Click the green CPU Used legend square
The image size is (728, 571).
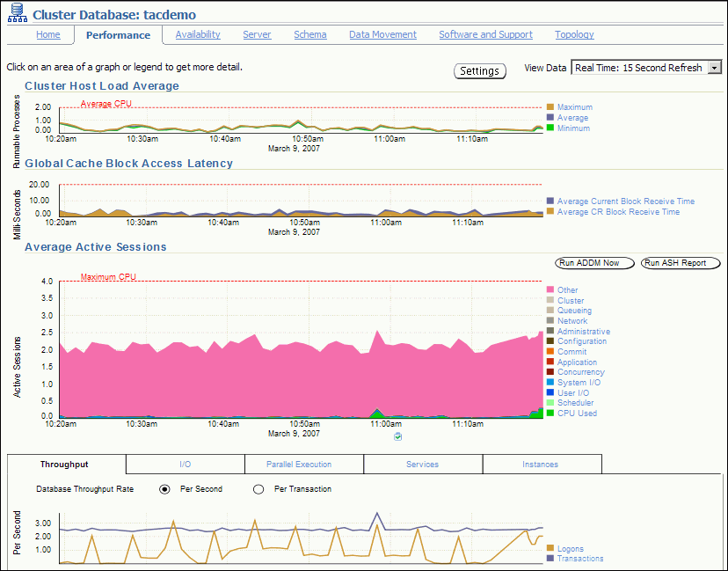[551, 413]
